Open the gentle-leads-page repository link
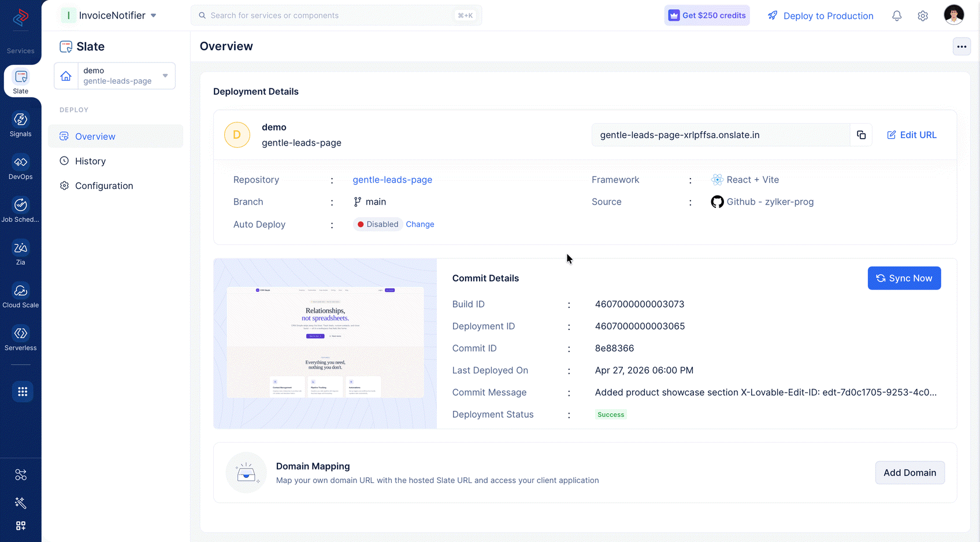This screenshot has height=542, width=980. click(392, 180)
